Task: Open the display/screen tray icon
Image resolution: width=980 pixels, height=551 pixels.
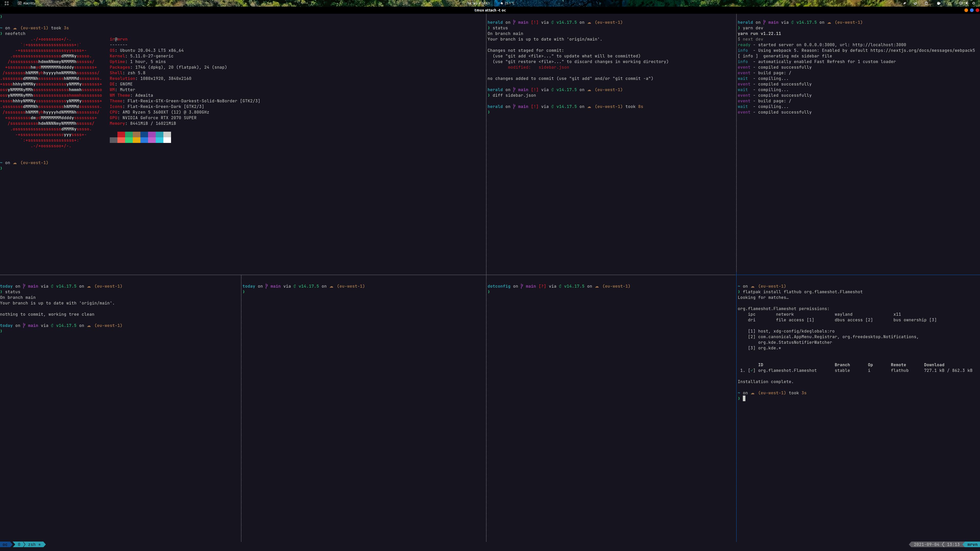Action: tap(961, 3)
